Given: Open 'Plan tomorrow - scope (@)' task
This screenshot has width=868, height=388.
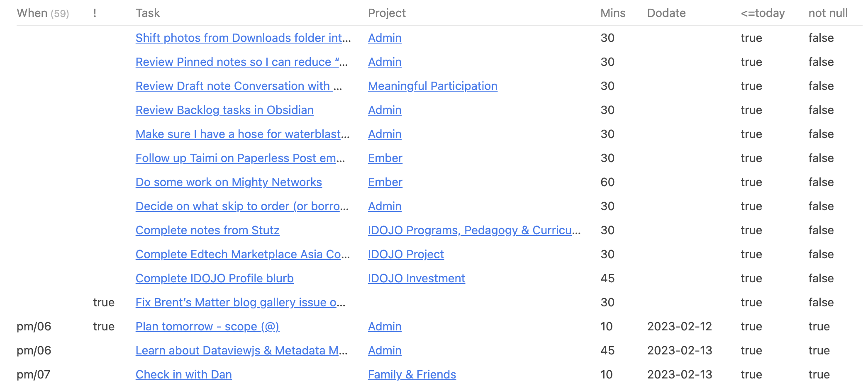Looking at the screenshot, I should coord(207,326).
